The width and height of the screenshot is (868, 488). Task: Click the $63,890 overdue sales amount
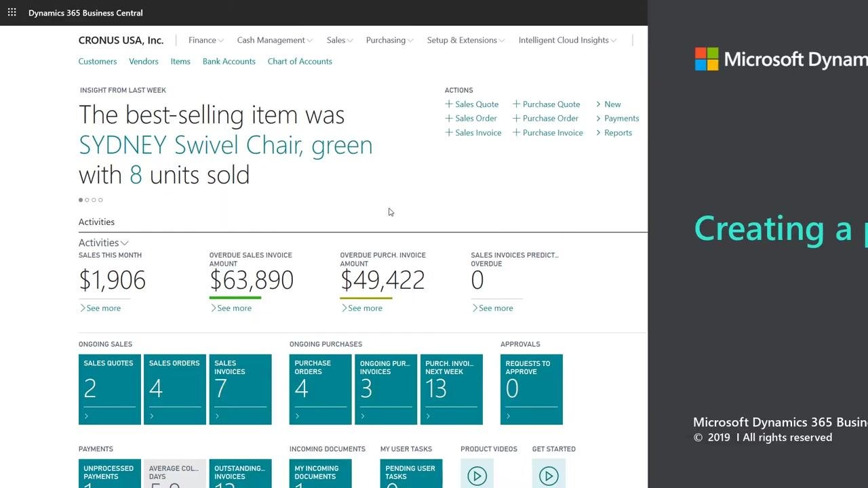point(252,280)
